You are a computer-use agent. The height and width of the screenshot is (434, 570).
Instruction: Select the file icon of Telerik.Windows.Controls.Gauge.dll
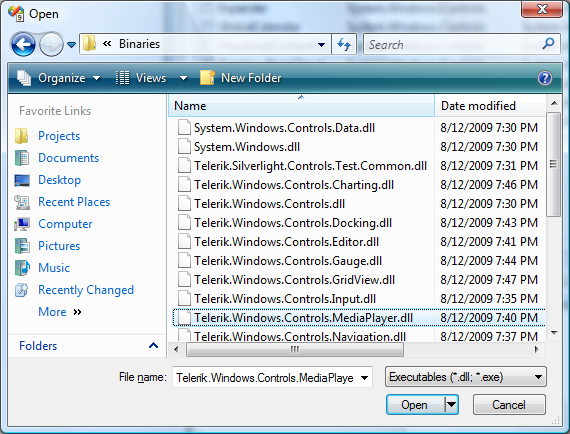(x=184, y=261)
